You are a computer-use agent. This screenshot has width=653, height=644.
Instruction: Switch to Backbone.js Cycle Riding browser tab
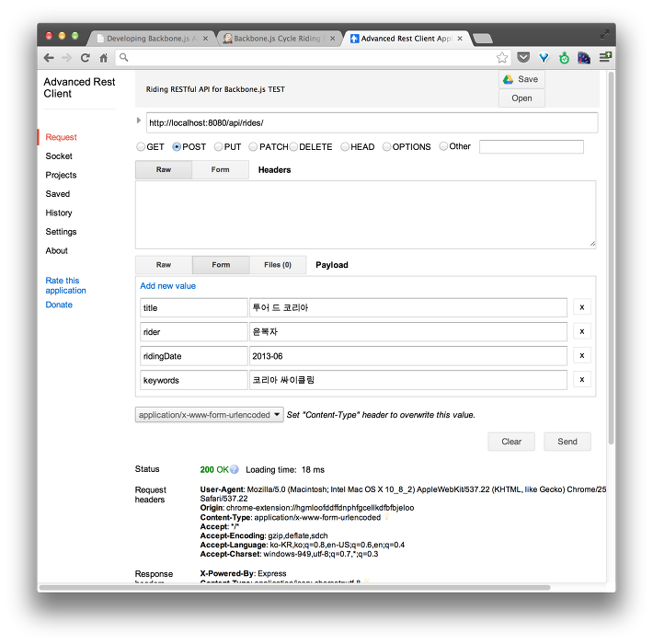coord(277,39)
